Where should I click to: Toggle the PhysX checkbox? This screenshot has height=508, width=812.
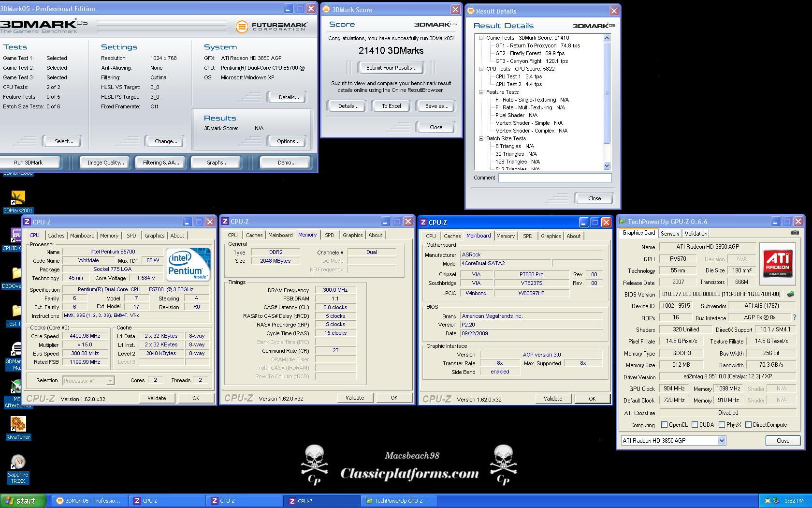click(722, 425)
